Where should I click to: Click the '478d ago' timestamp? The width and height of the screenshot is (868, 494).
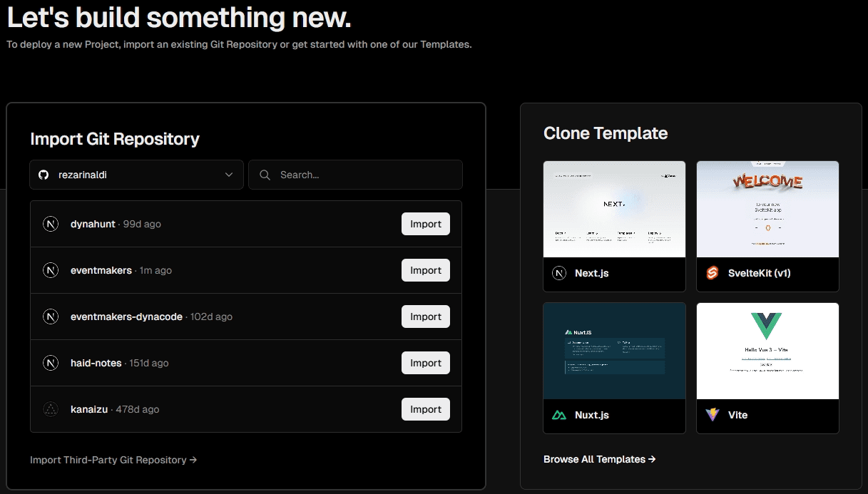click(x=138, y=409)
